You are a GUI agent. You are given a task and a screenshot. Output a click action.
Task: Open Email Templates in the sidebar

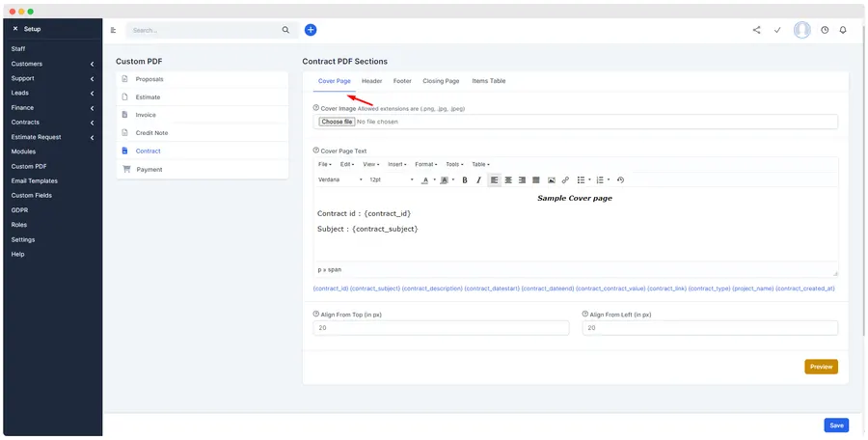tap(35, 181)
